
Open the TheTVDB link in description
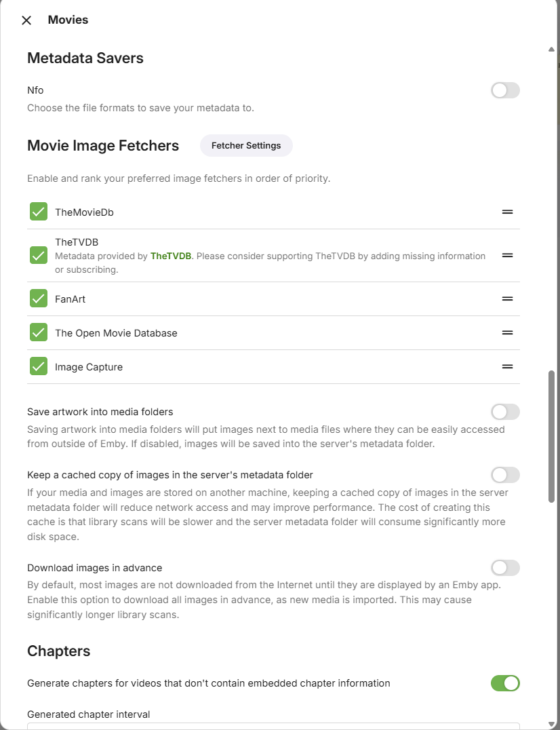point(171,256)
